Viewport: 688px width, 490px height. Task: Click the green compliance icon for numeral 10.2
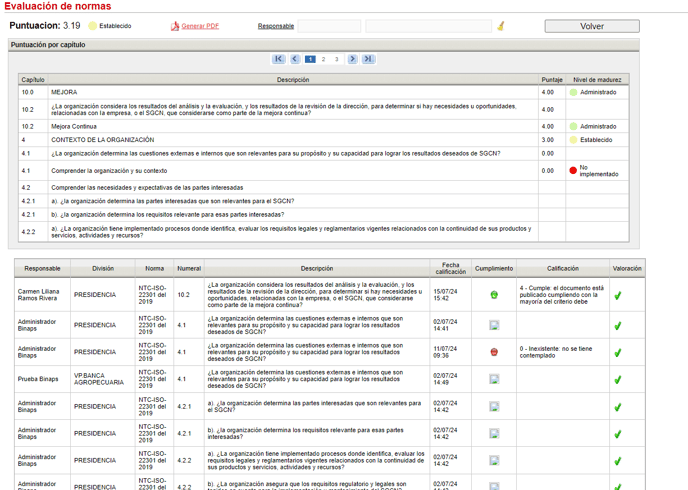494,295
